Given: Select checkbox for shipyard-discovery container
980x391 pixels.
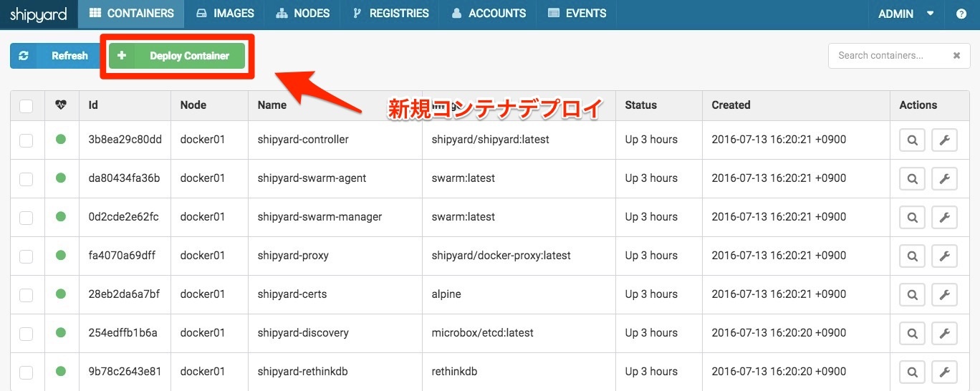Looking at the screenshot, I should click(27, 334).
